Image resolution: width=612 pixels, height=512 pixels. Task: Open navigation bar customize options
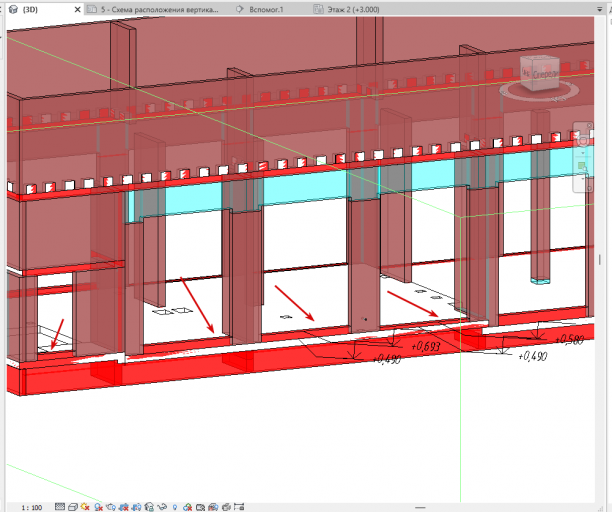pos(589,188)
